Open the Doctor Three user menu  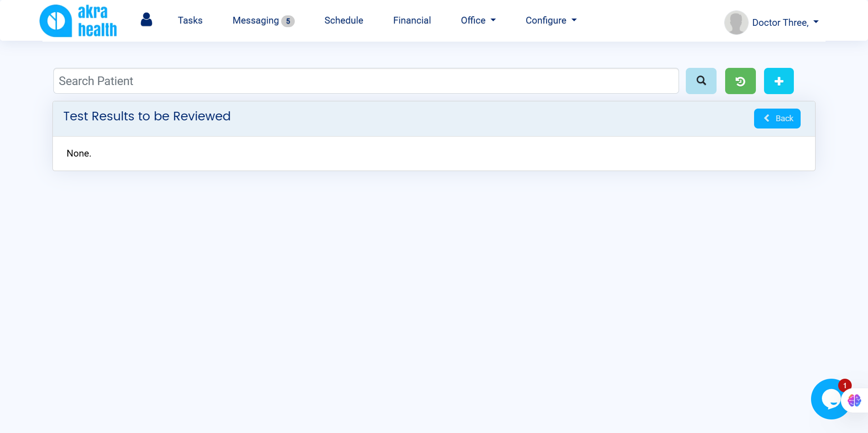point(785,23)
